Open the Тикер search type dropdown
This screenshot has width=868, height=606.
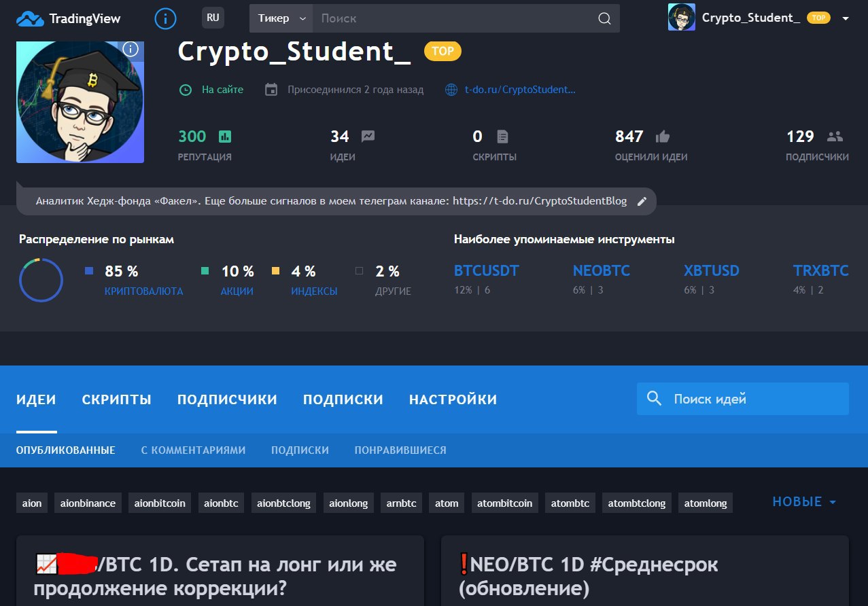click(281, 18)
